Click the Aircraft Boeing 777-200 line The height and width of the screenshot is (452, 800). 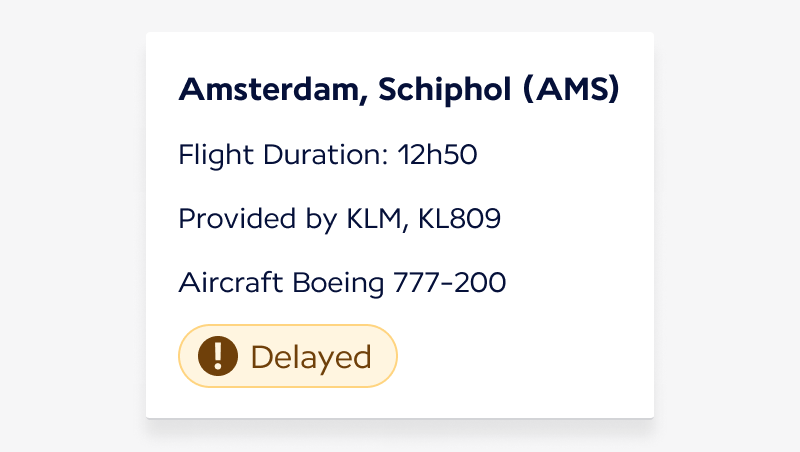pyautogui.click(x=342, y=283)
